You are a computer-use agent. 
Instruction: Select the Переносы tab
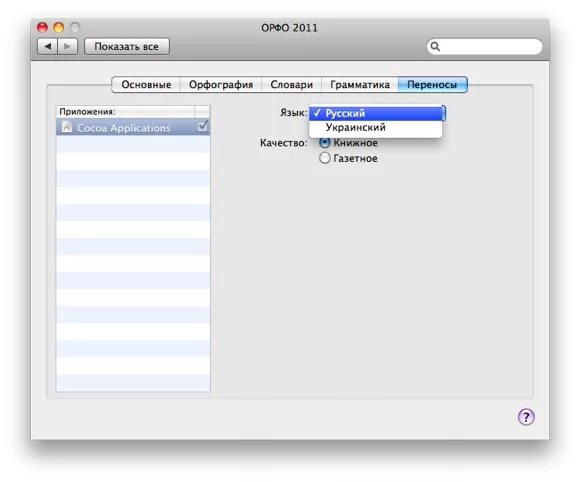click(x=432, y=85)
